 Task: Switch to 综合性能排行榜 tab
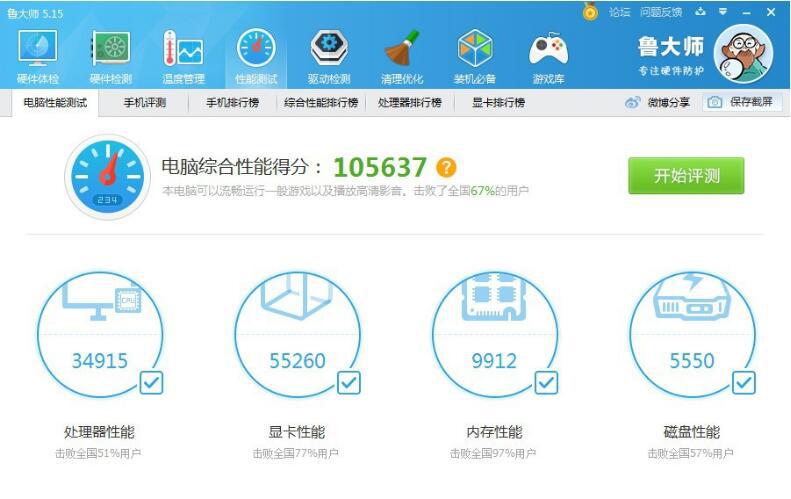[x=321, y=103]
